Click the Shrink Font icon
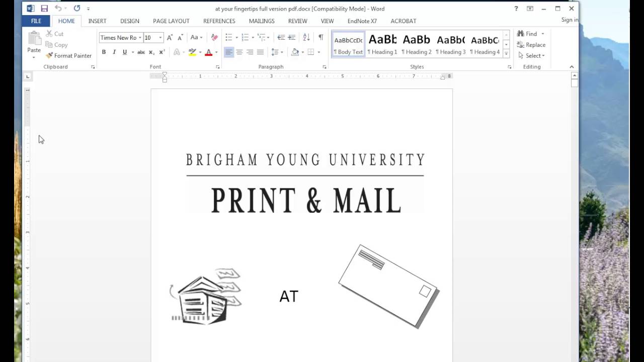Image resolution: width=644 pixels, height=362 pixels. pos(180,38)
